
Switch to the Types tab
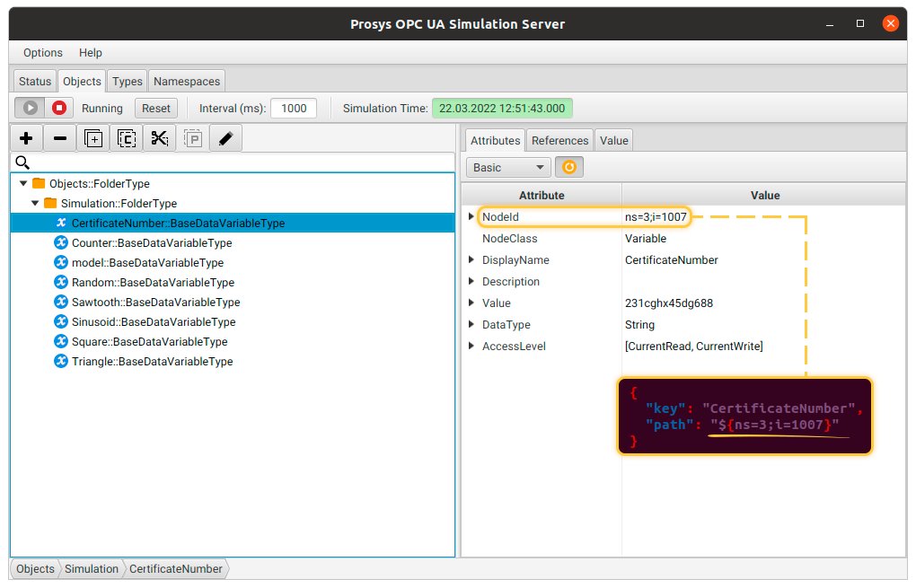point(128,81)
